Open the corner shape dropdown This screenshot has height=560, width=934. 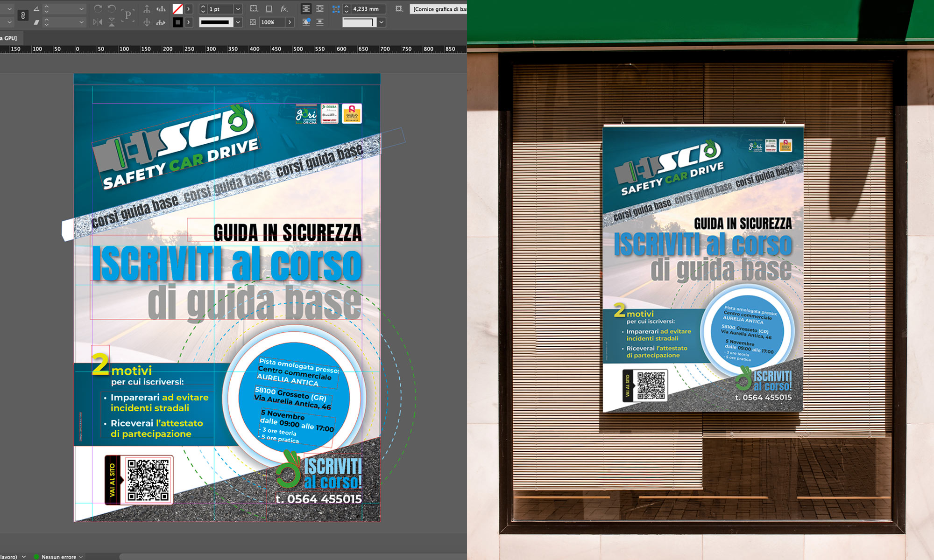(x=382, y=22)
